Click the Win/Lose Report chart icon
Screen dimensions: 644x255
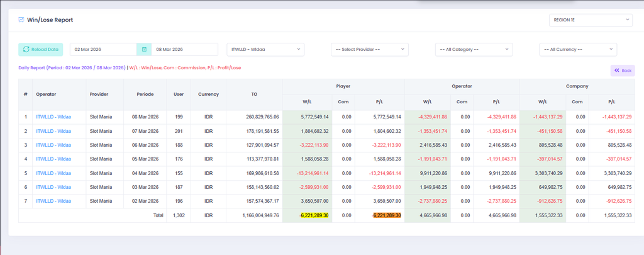click(x=21, y=20)
